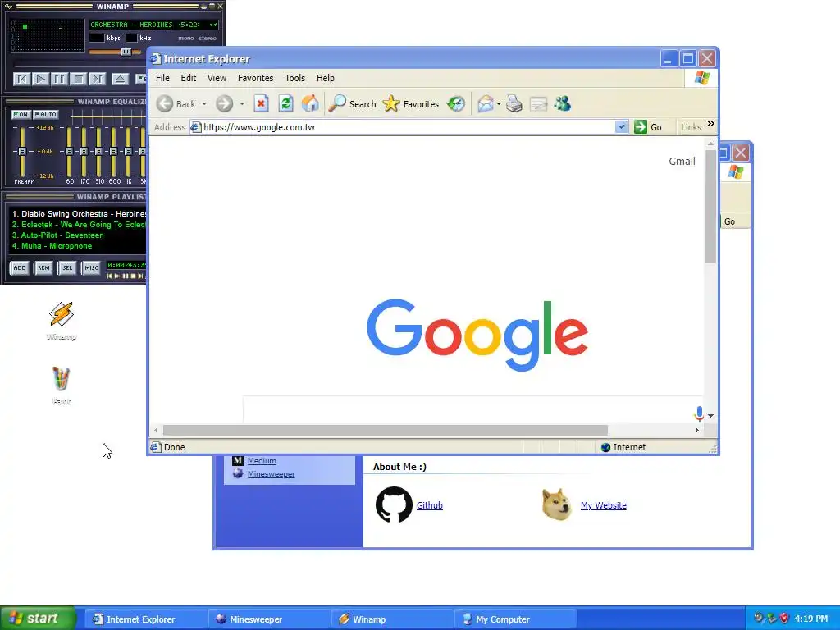Image resolution: width=840 pixels, height=630 pixels.
Task: Click the Doge image beside My Website
Action: pyautogui.click(x=557, y=504)
